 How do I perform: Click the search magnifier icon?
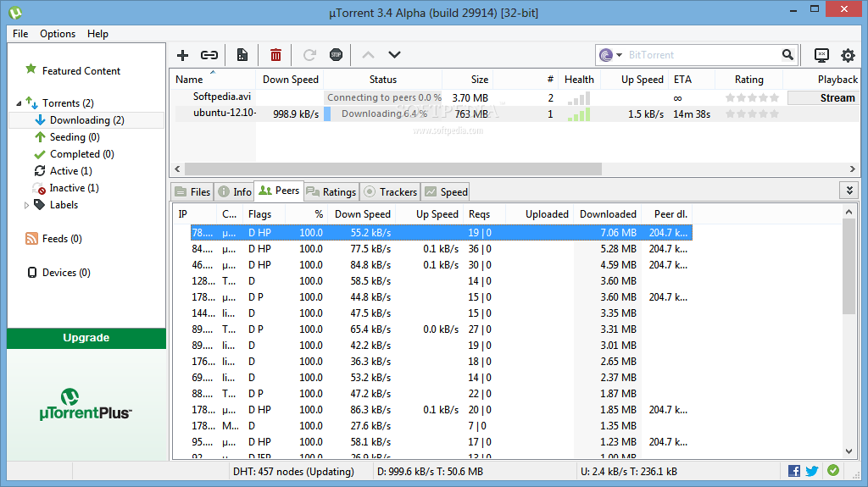[787, 55]
